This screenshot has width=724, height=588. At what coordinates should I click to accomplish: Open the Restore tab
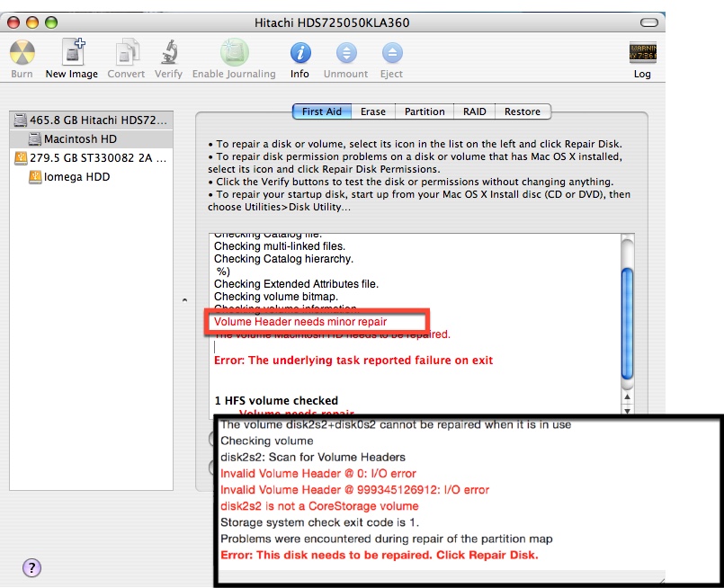click(523, 111)
